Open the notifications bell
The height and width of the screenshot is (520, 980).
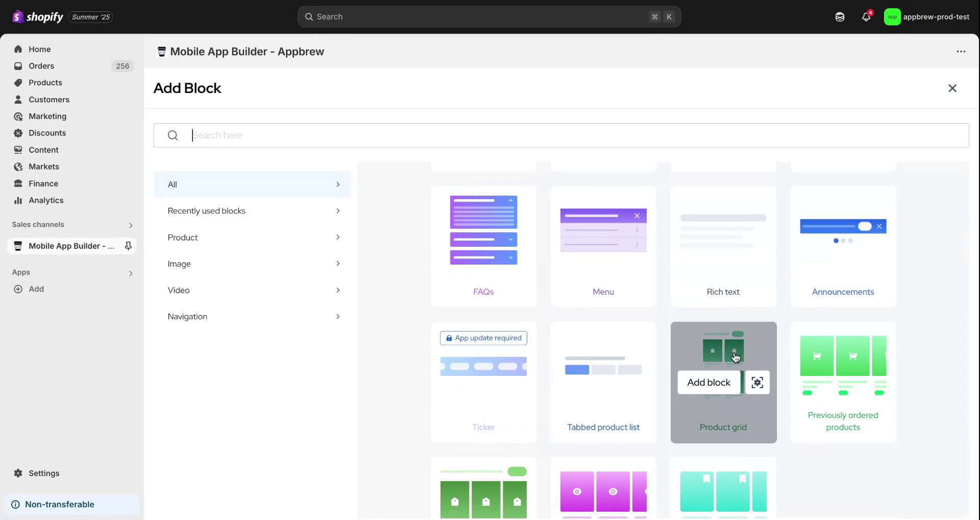point(866,17)
